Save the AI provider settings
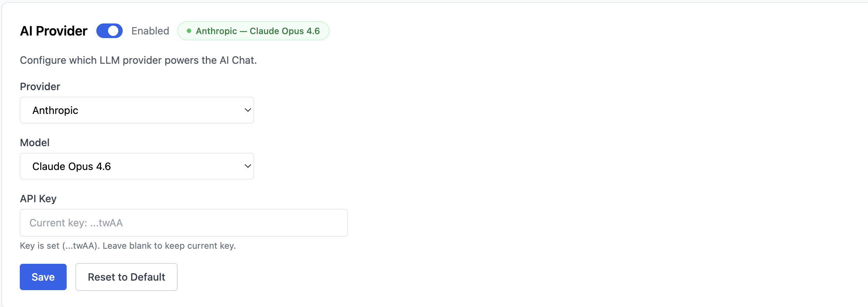Viewport: 868px width, 307px height. tap(43, 277)
